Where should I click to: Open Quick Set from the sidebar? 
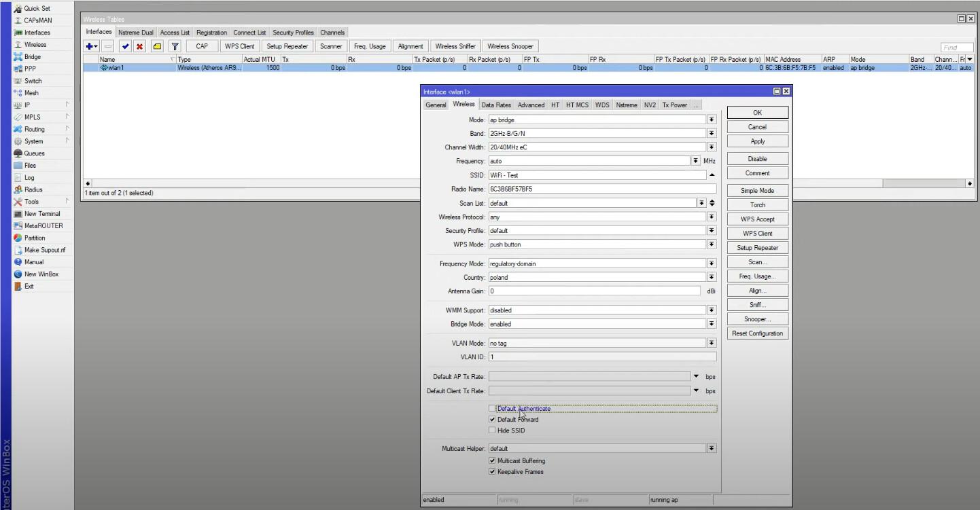click(x=37, y=8)
